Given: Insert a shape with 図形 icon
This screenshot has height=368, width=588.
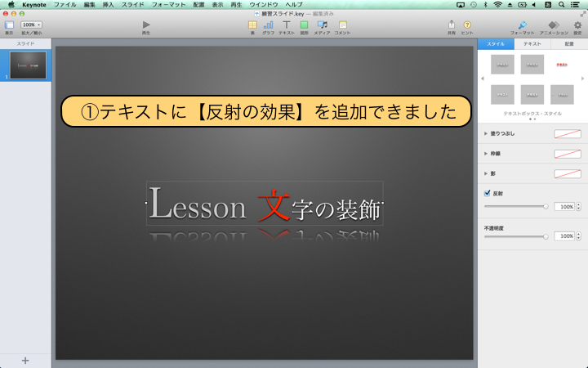Looking at the screenshot, I should [x=304, y=25].
